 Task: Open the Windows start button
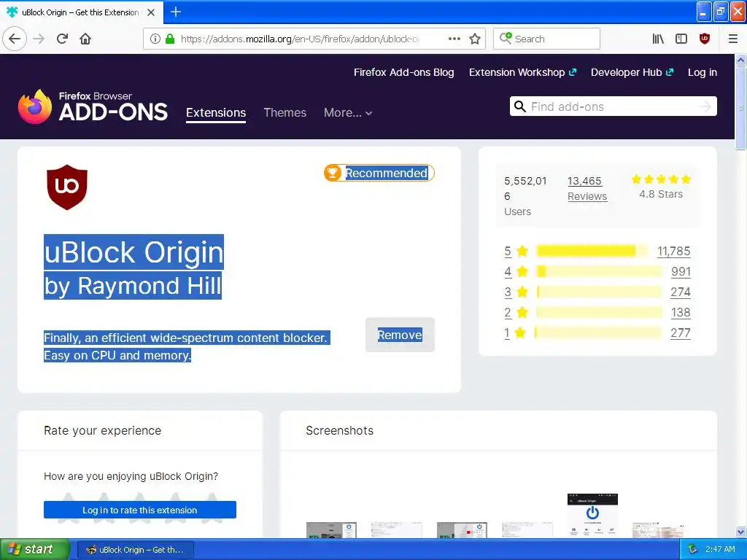35,549
